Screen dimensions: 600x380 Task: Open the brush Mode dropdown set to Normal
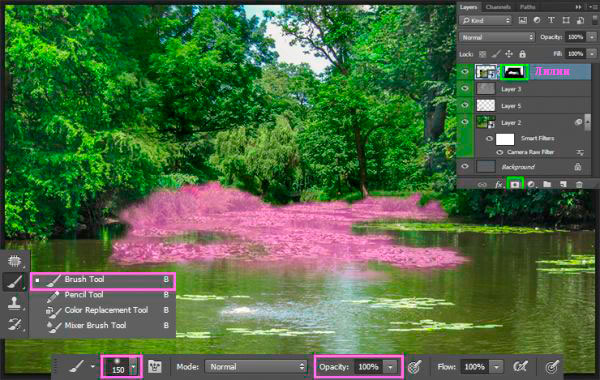[256, 367]
